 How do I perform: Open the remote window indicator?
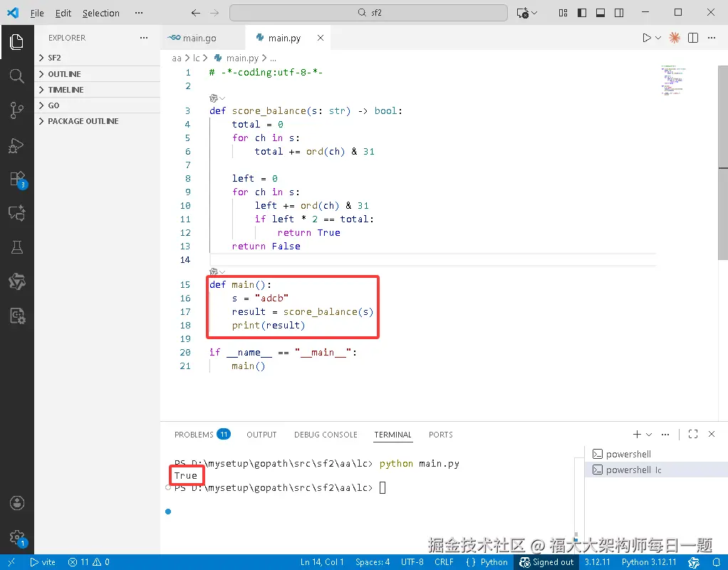pos(11,562)
